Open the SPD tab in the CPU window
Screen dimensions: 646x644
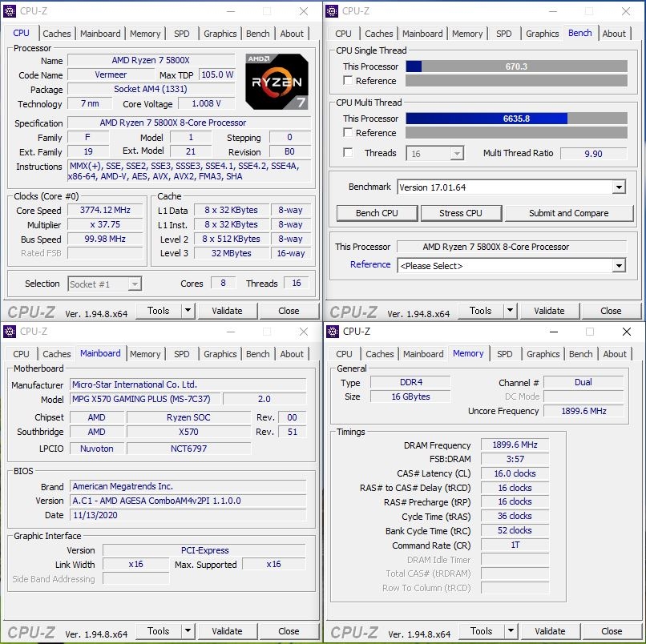(182, 34)
